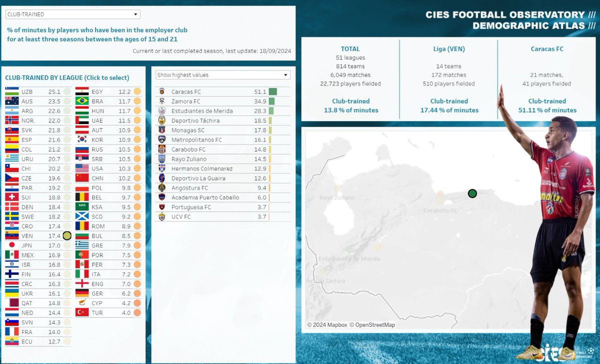Screen dimensions: 600x364
Task: Click CLUB-TRAINED BY LEAGUE section title
Action: pyautogui.click(x=67, y=78)
